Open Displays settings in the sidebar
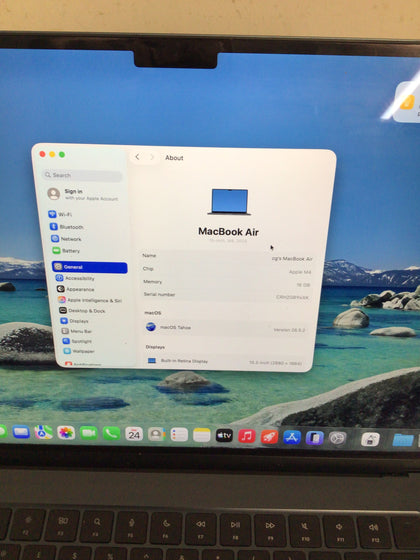This screenshot has height=560, width=420. pyautogui.click(x=75, y=321)
